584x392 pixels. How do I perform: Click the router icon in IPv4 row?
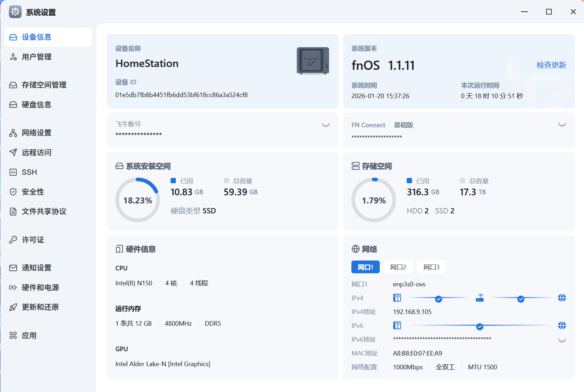(x=480, y=298)
